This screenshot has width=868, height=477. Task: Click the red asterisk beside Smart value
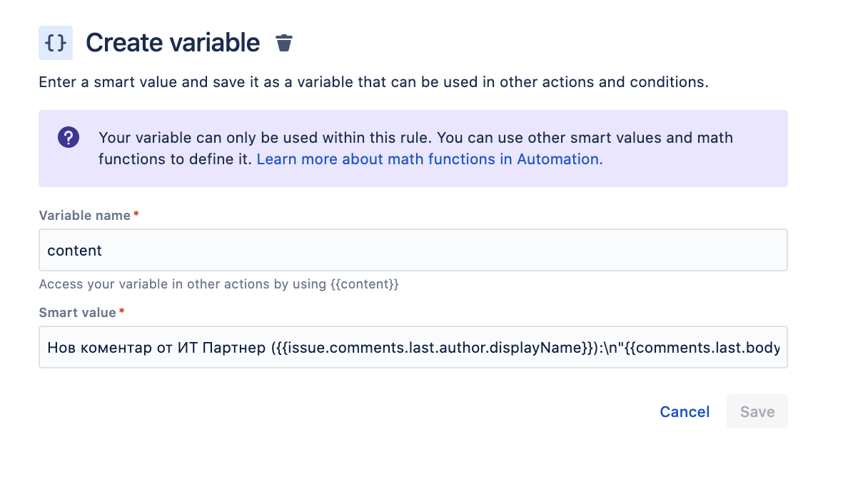coord(121,312)
